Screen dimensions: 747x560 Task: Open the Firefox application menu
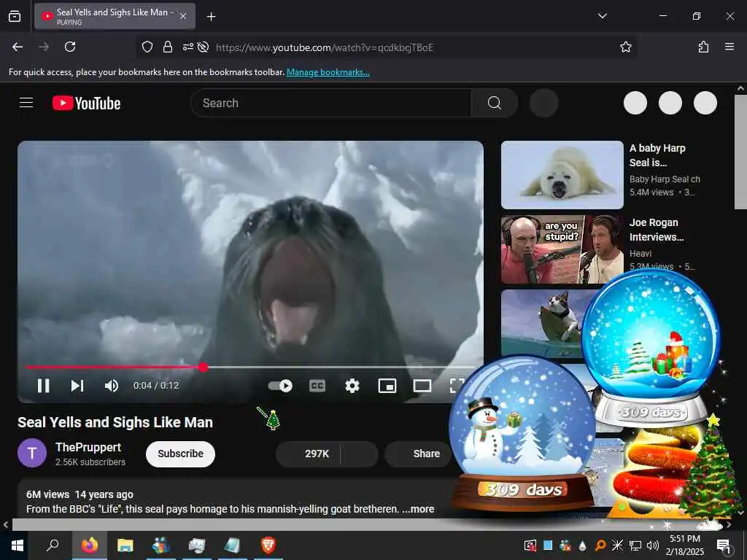[729, 47]
